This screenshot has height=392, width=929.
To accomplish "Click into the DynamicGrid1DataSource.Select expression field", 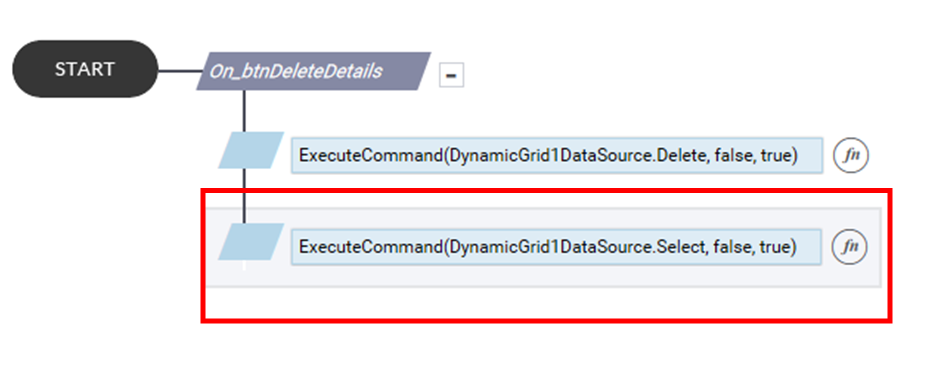I will pyautogui.click(x=556, y=247).
